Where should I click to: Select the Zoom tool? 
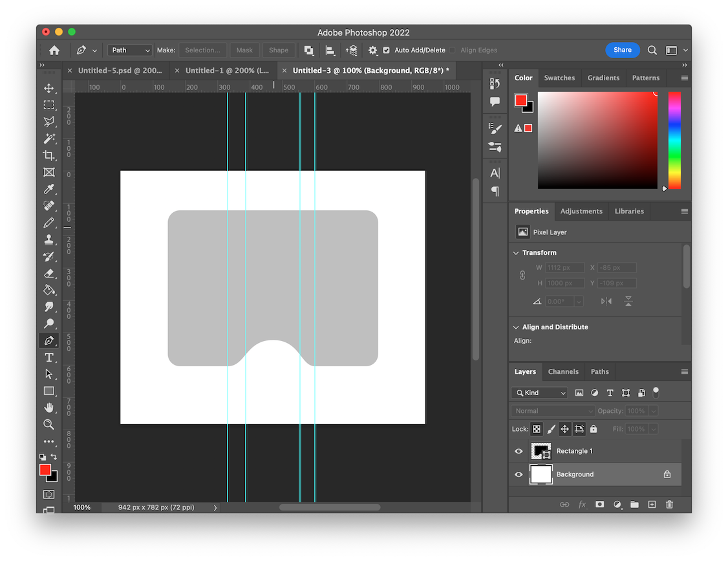pyautogui.click(x=48, y=424)
